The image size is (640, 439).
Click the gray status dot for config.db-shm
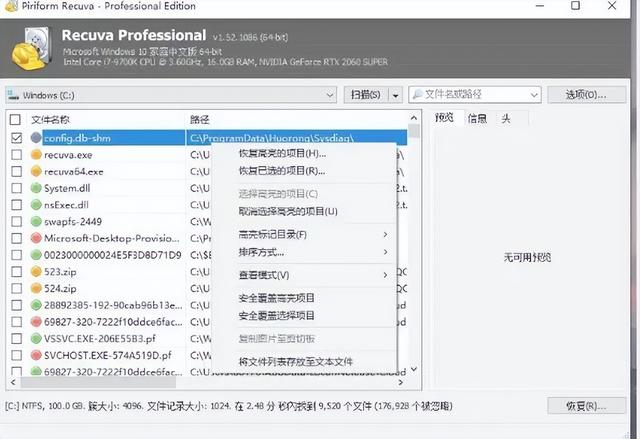pos(36,138)
